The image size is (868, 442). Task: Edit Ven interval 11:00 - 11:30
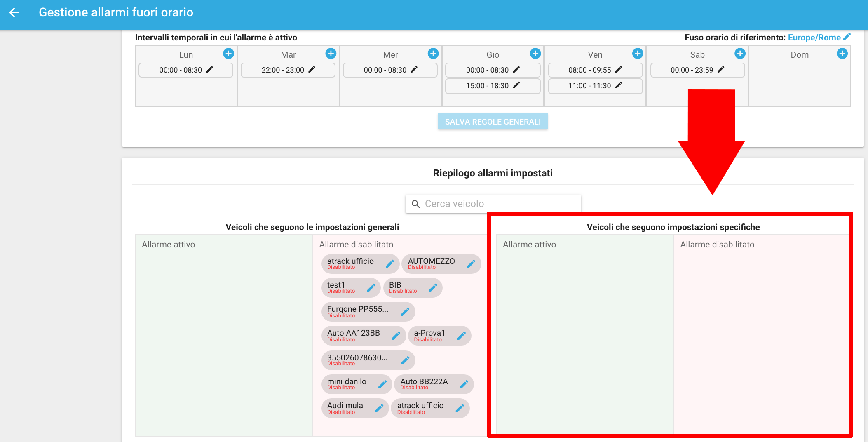click(618, 85)
